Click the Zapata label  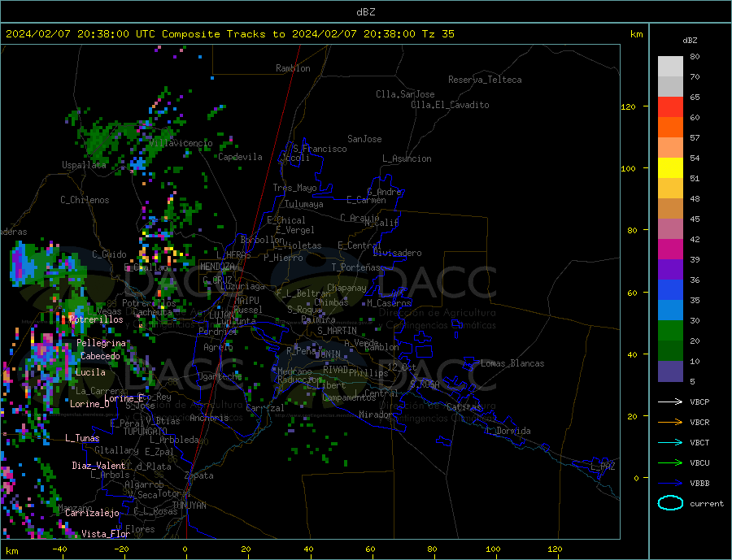coord(199,475)
